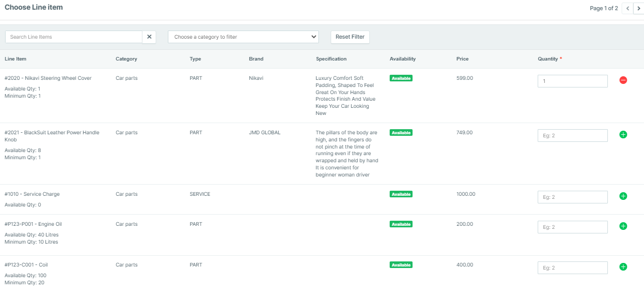The image size is (644, 296).
Task: Click quantity field for Engine Oil
Action: [572, 227]
